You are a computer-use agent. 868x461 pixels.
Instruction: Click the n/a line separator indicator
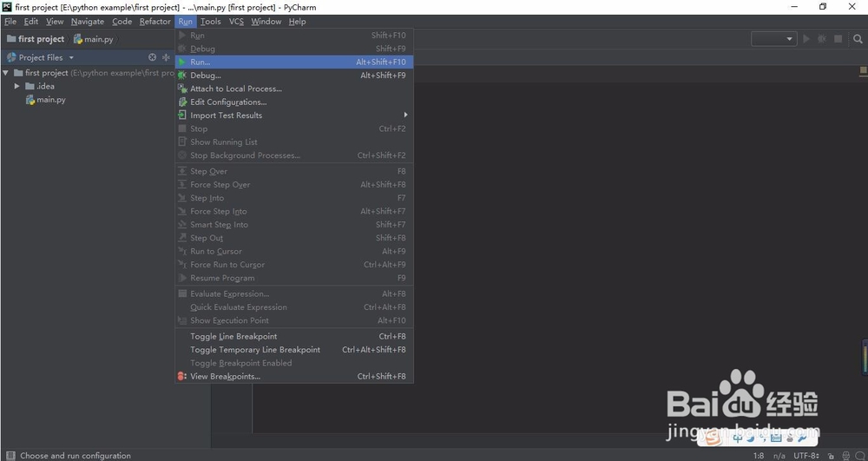(779, 456)
